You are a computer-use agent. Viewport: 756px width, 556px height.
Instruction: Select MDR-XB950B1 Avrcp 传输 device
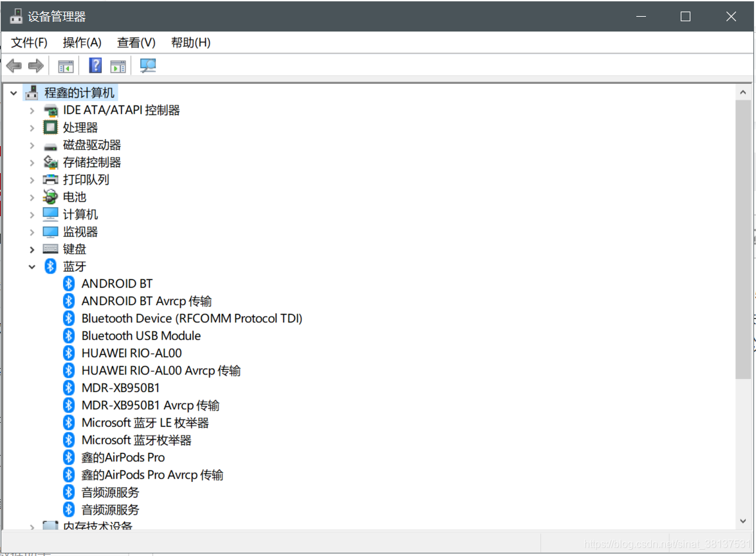coord(151,405)
